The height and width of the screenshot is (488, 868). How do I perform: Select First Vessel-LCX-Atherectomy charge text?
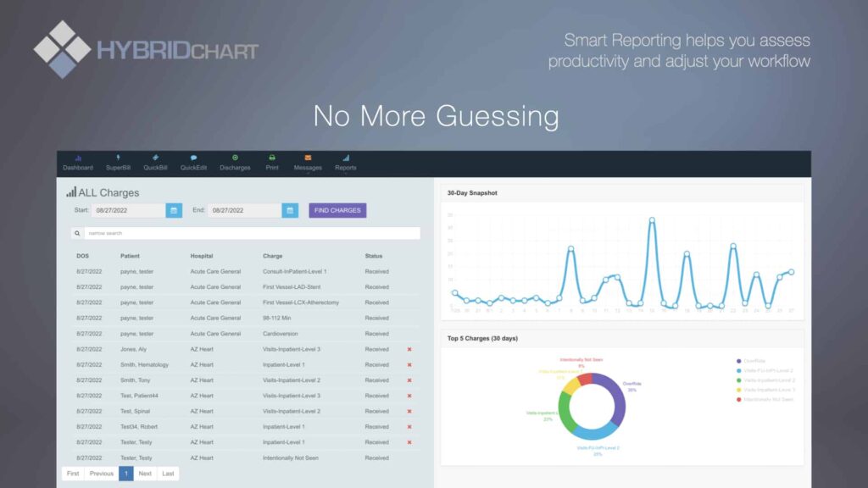301,302
